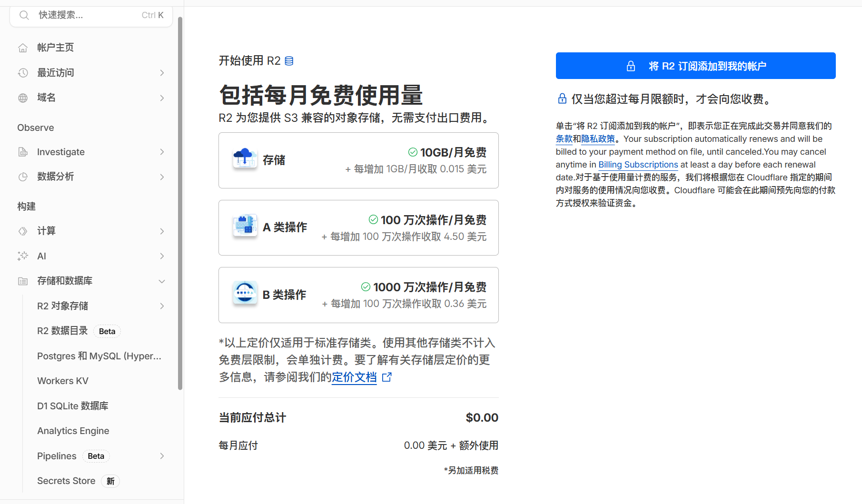Click the database icon next to 开始使用 R2
The image size is (862, 504).
289,61
